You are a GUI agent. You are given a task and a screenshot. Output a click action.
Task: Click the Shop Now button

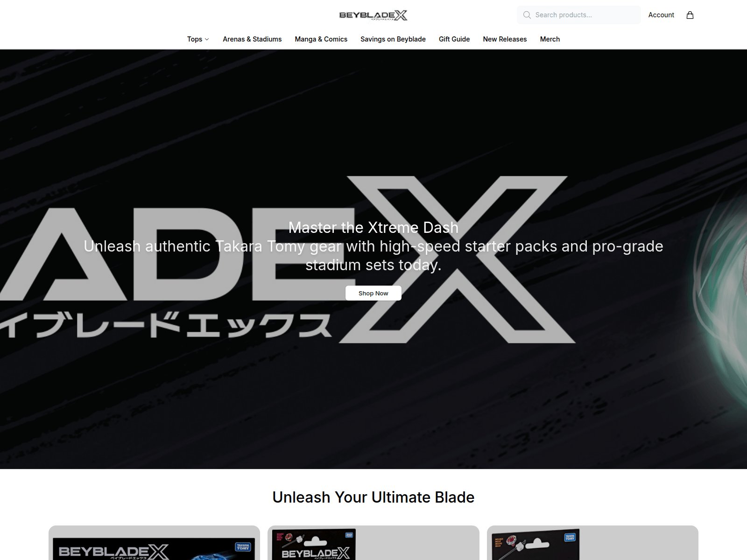click(373, 293)
